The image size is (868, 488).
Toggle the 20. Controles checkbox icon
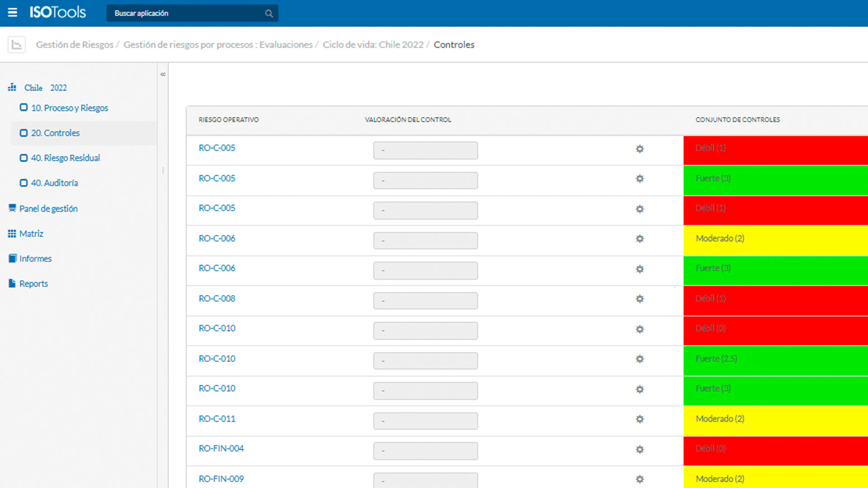click(24, 133)
